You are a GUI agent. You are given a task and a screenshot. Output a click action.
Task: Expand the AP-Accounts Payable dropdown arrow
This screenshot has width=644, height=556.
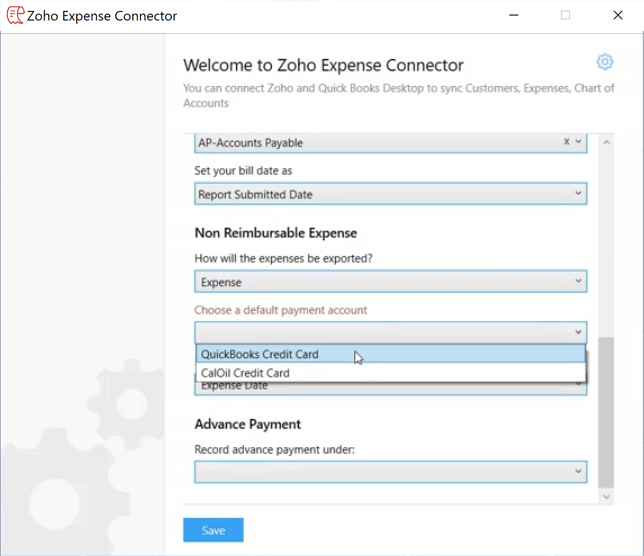(x=578, y=142)
